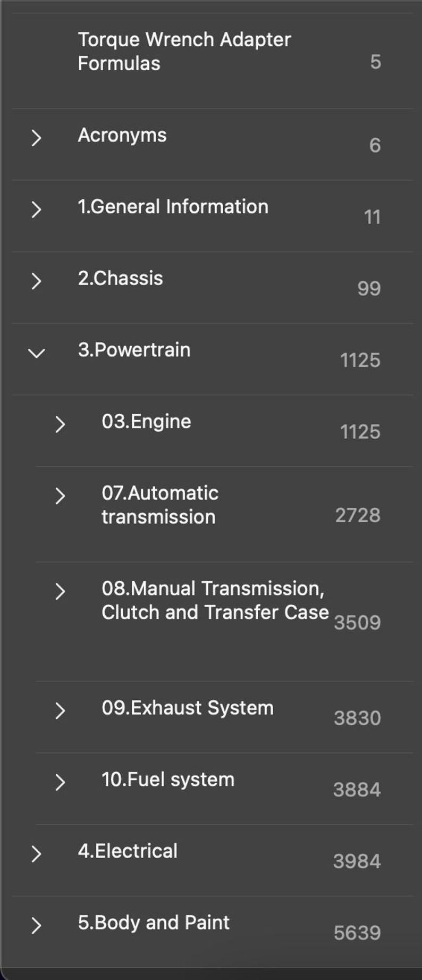Expand the 03.Engine subsection
Screen dimensions: 422x980
tap(60, 424)
